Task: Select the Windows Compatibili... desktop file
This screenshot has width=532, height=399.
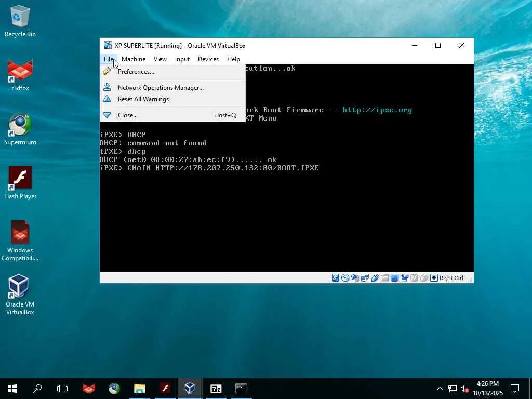Action: [x=20, y=241]
